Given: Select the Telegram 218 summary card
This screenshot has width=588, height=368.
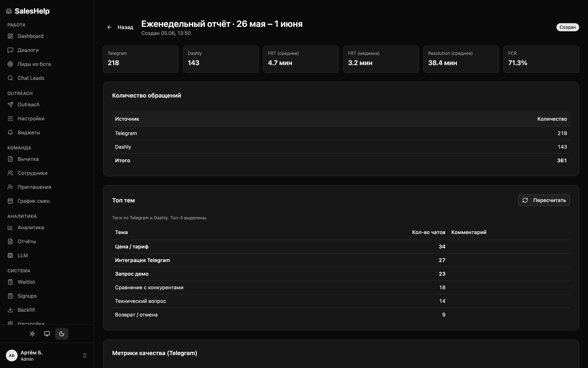Looking at the screenshot, I should [141, 59].
